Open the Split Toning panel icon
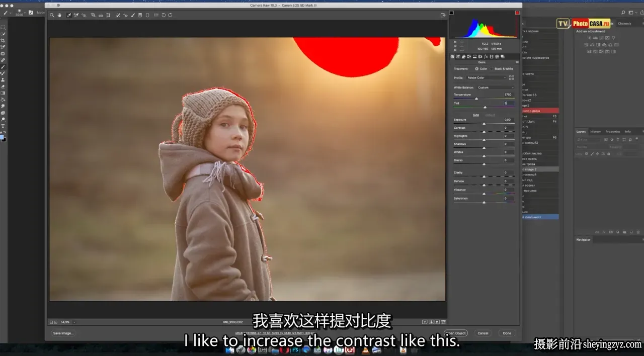644x356 pixels. click(x=474, y=56)
